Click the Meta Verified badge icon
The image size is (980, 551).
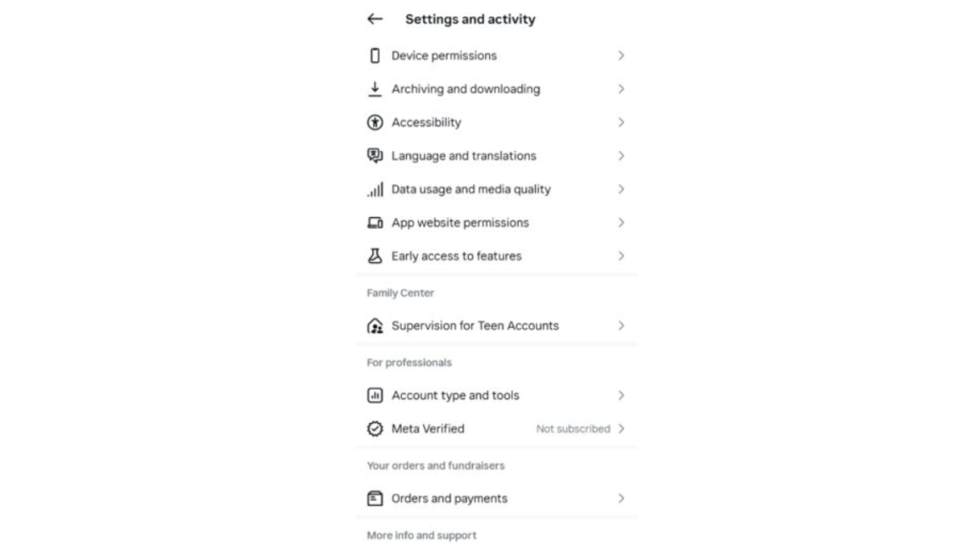[375, 429]
